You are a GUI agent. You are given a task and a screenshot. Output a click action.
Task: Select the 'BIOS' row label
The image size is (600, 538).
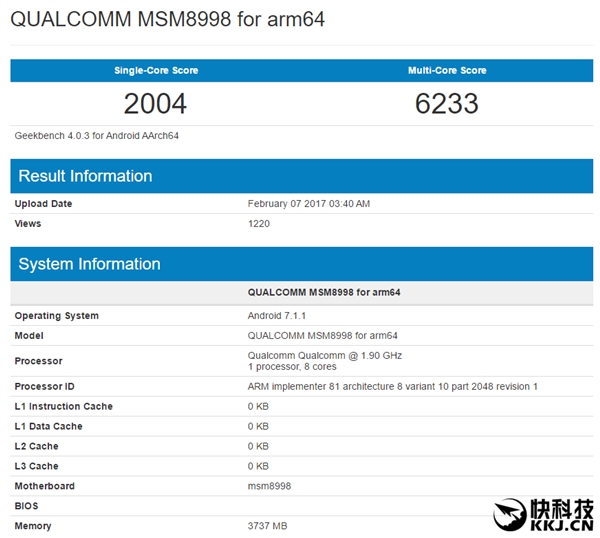26,506
